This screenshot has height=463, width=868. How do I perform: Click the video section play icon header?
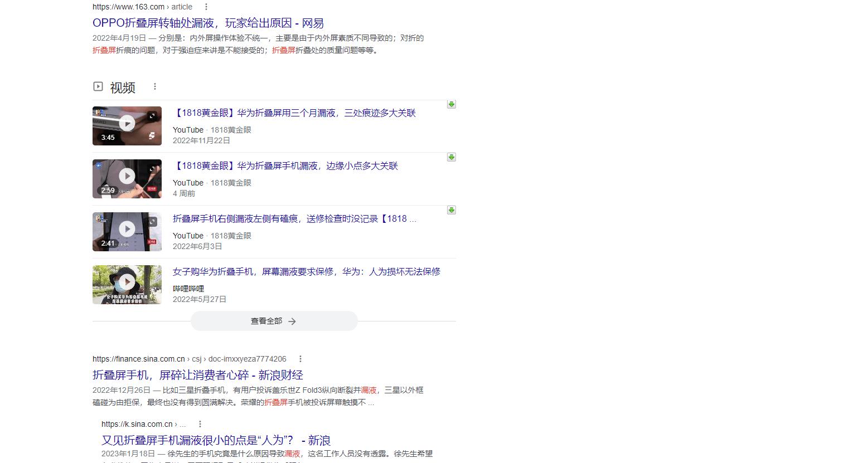coord(98,87)
